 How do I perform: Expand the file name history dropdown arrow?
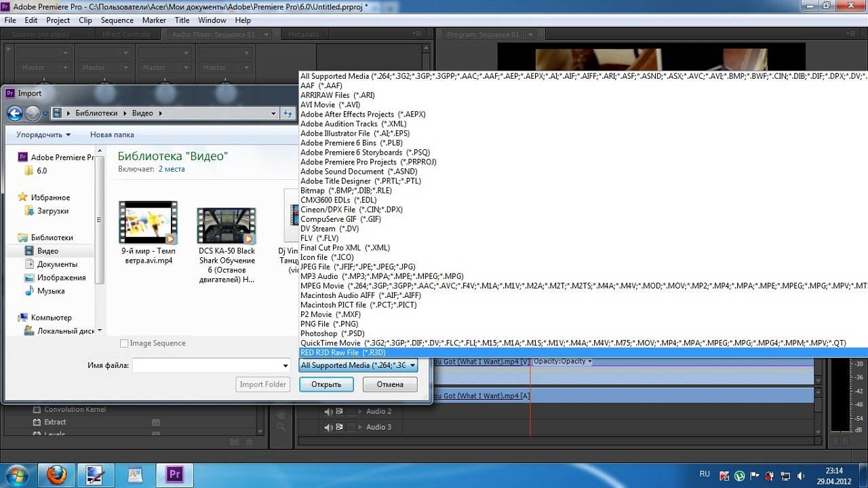tap(285, 365)
